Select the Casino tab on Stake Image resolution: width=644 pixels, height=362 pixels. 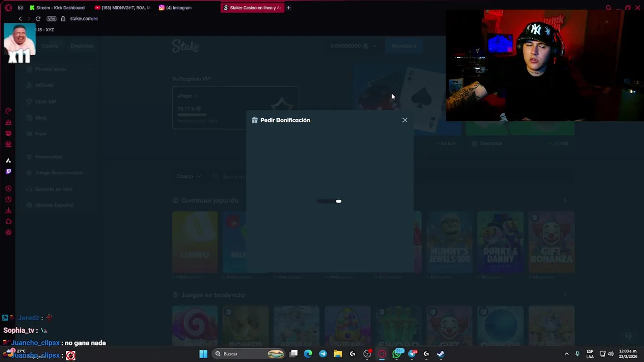[x=50, y=46]
